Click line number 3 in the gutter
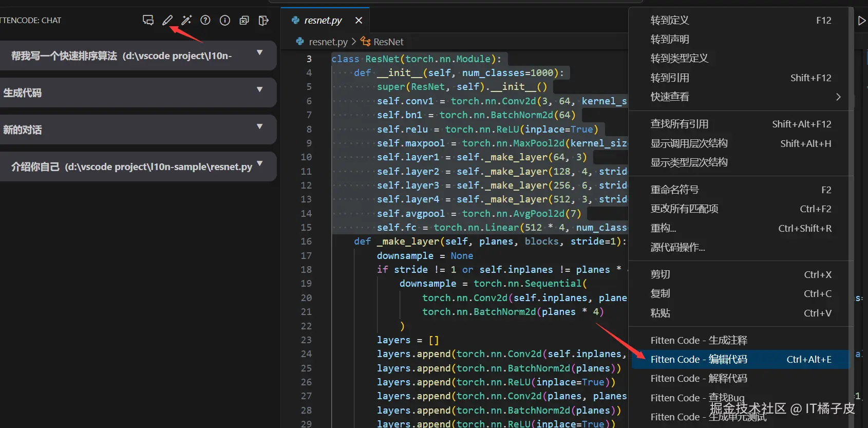Viewport: 868px width, 428px height. 309,59
